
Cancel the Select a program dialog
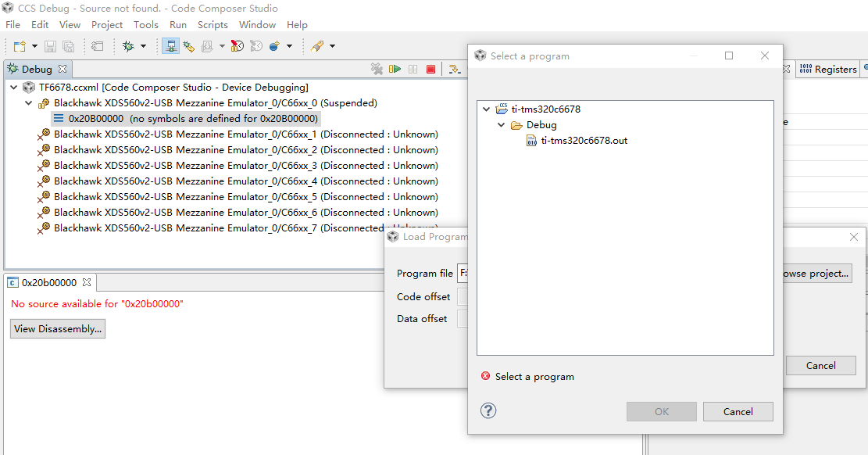coord(738,412)
